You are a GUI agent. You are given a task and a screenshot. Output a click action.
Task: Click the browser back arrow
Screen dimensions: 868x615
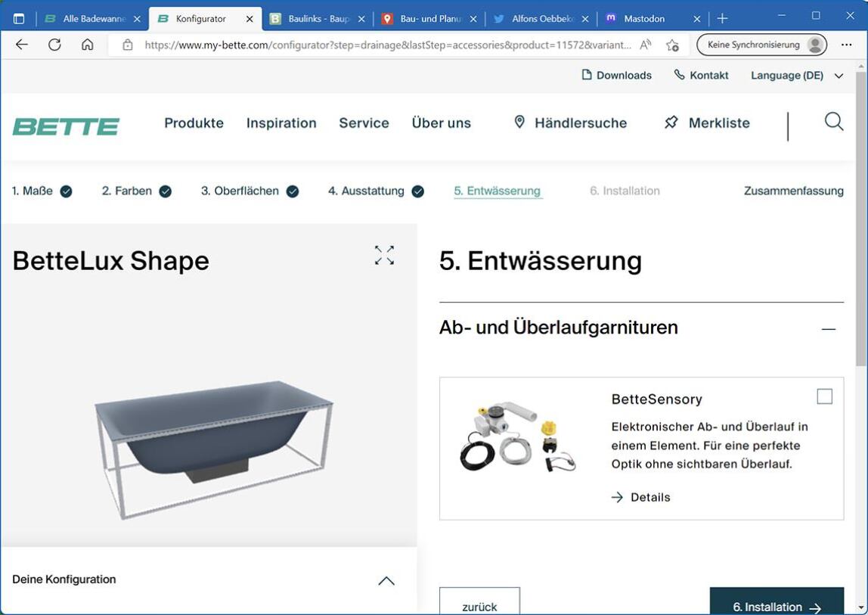[x=22, y=45]
